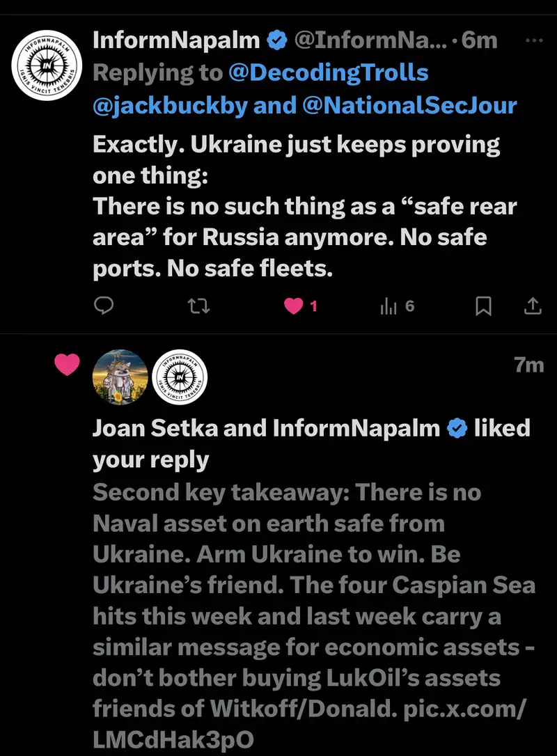The image size is (557, 756).
Task: Open the @NationalSecJour mention link
Action: [409, 105]
